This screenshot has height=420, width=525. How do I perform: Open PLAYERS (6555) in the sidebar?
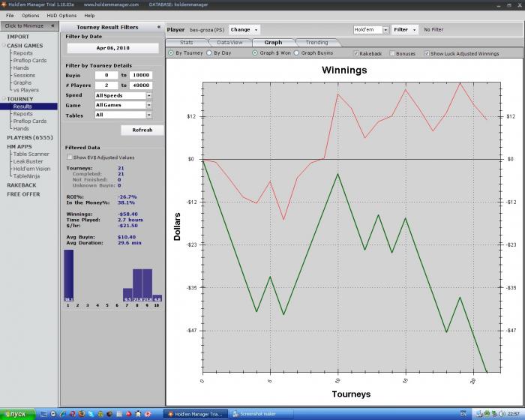point(30,137)
